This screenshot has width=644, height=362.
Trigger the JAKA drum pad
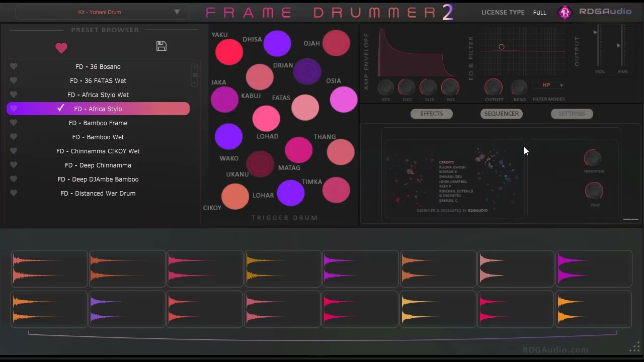[x=224, y=99]
